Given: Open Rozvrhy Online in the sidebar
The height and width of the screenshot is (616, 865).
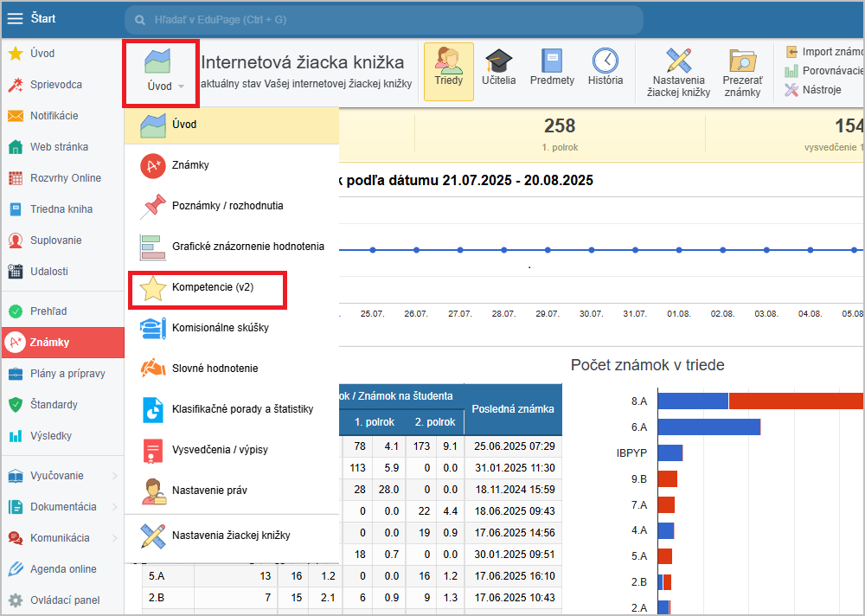Looking at the screenshot, I should pos(65,178).
